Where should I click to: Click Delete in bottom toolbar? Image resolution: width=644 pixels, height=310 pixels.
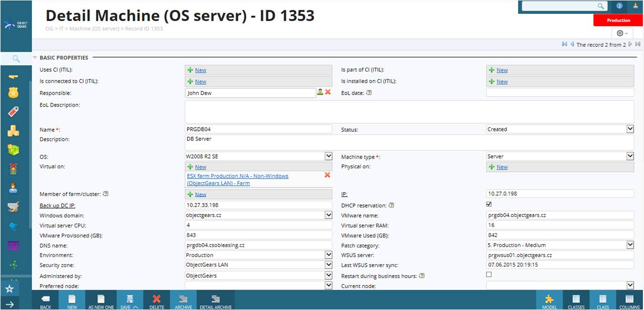[x=156, y=301]
